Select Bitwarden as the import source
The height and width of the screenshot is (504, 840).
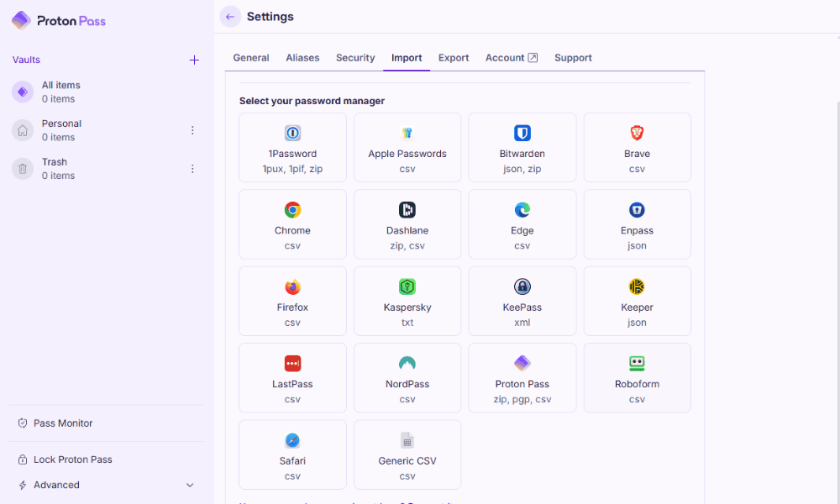[522, 148]
